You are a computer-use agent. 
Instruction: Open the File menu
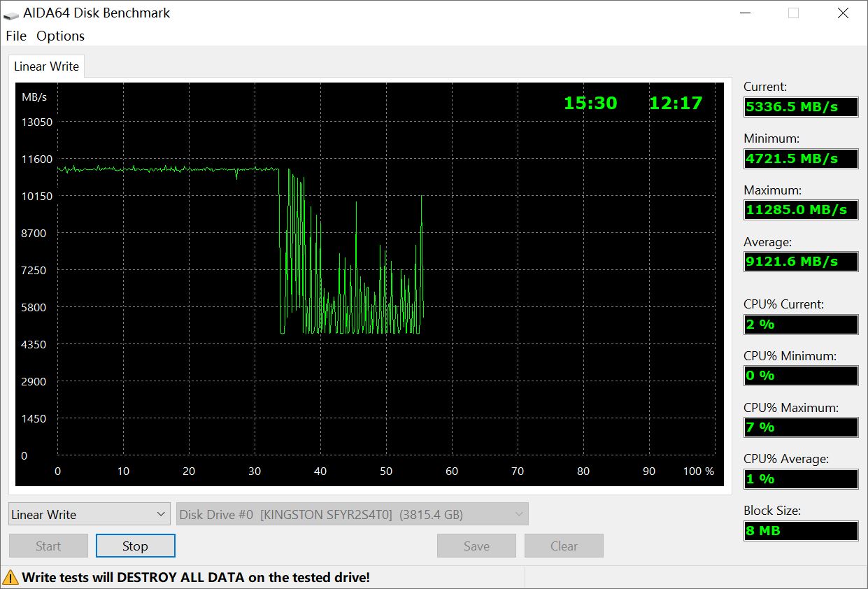(x=15, y=36)
